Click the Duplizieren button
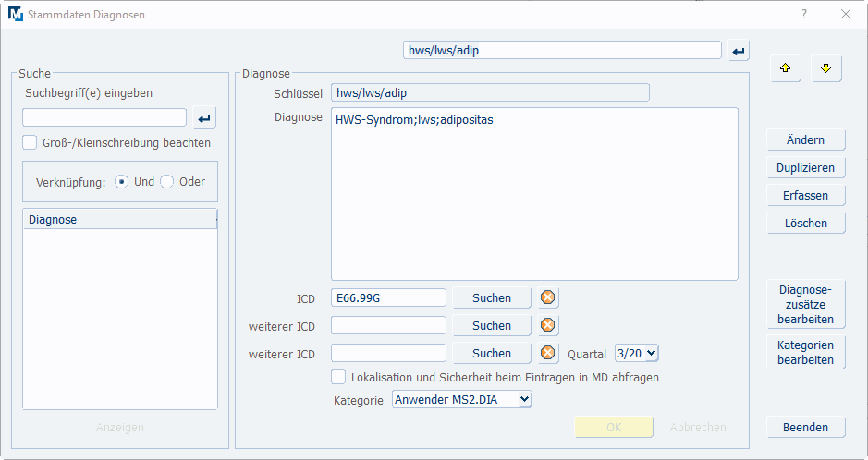Viewport: 868px width, 460px height. (x=805, y=168)
